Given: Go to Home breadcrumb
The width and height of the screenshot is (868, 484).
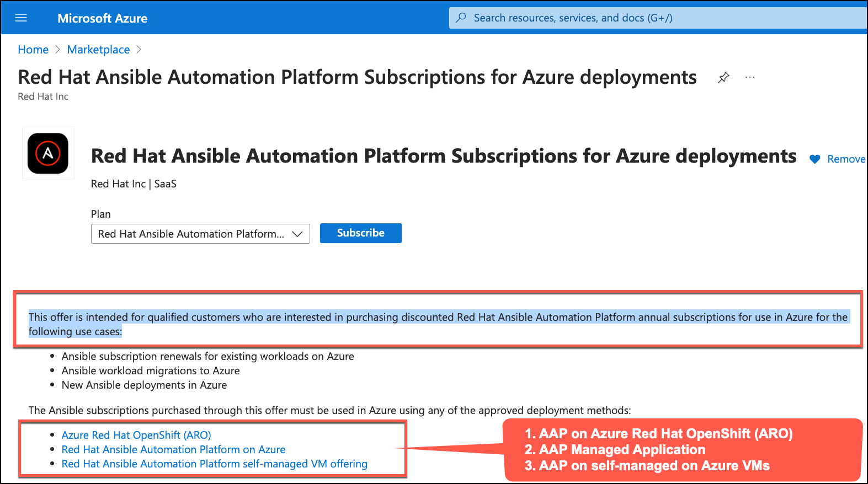Looking at the screenshot, I should pyautogui.click(x=33, y=50).
